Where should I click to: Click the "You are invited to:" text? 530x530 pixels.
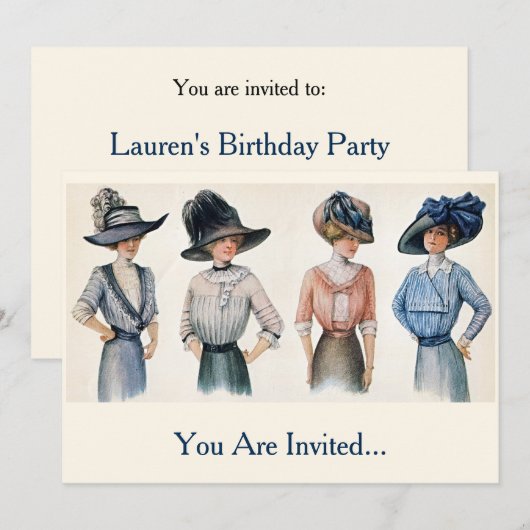point(249,88)
